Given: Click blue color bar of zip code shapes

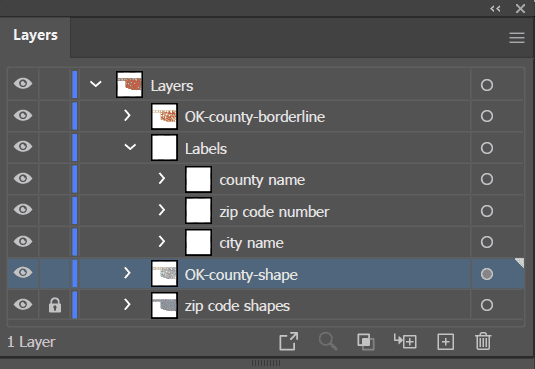Looking at the screenshot, I should point(75,305).
